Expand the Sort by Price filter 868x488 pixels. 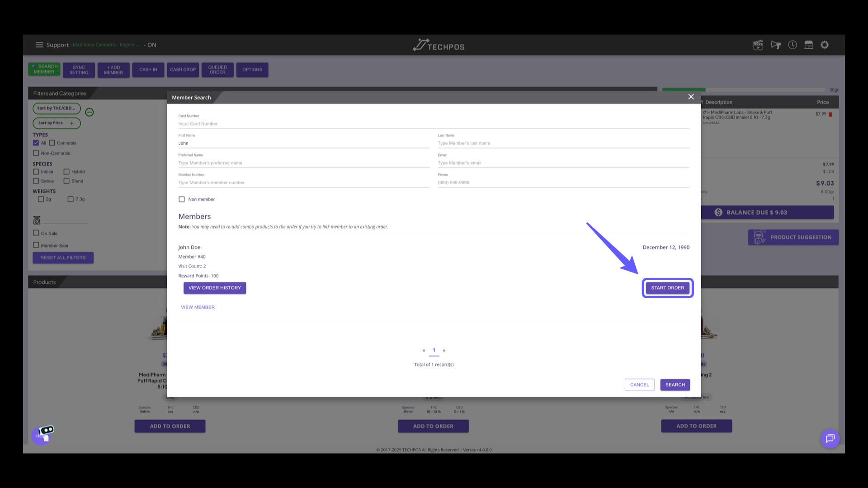(71, 123)
